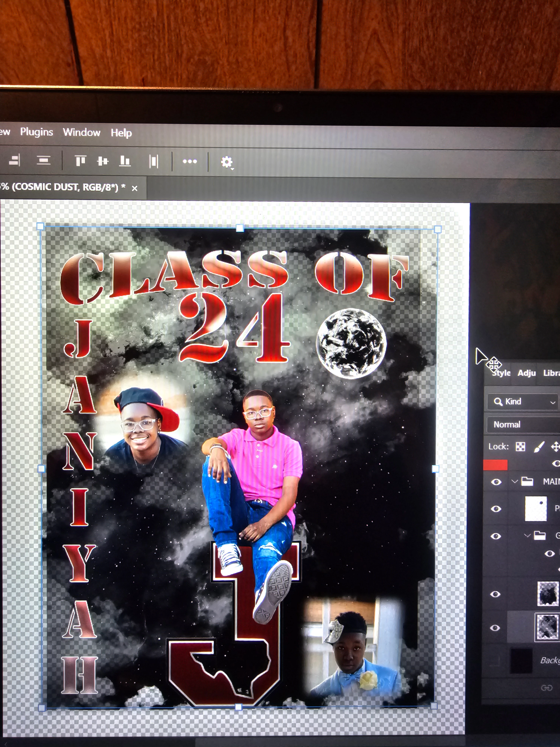Click the distribute vertically icon

click(43, 160)
